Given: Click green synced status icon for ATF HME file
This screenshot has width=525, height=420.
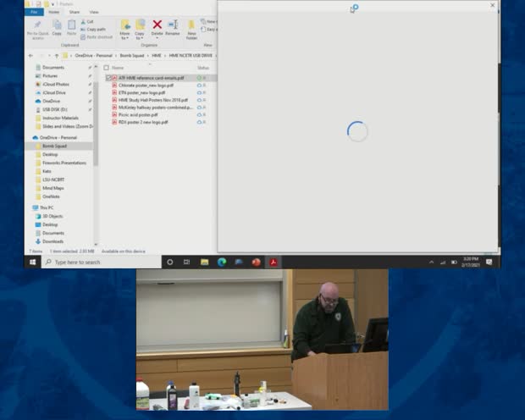Looking at the screenshot, I should coord(199,78).
